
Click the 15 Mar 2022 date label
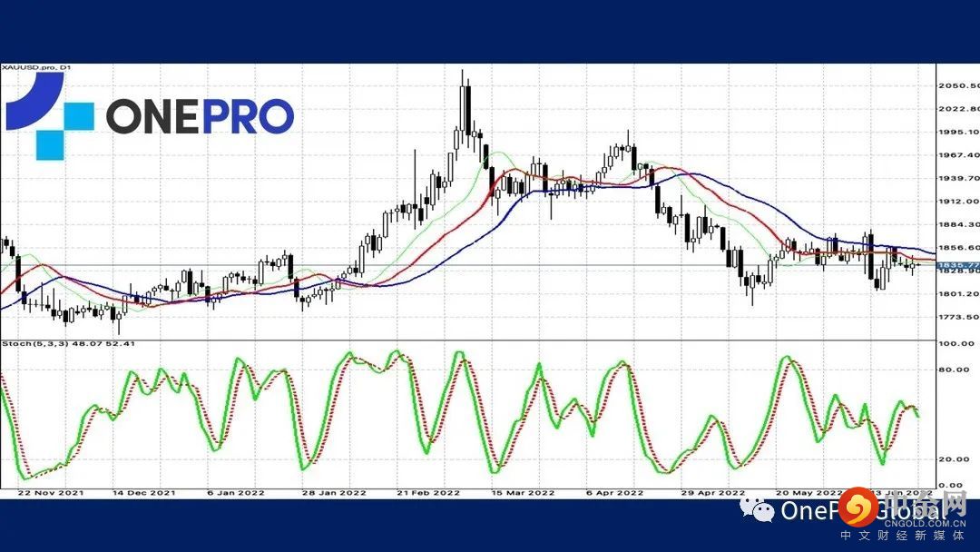coord(524,493)
